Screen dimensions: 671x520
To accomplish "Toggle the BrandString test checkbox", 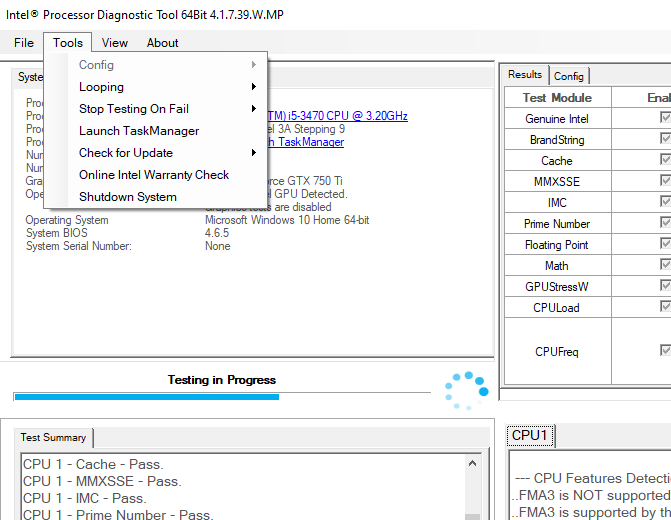I will coord(665,138).
